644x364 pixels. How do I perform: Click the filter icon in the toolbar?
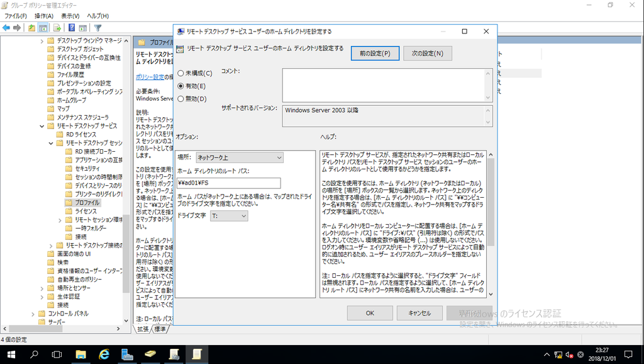point(97,27)
